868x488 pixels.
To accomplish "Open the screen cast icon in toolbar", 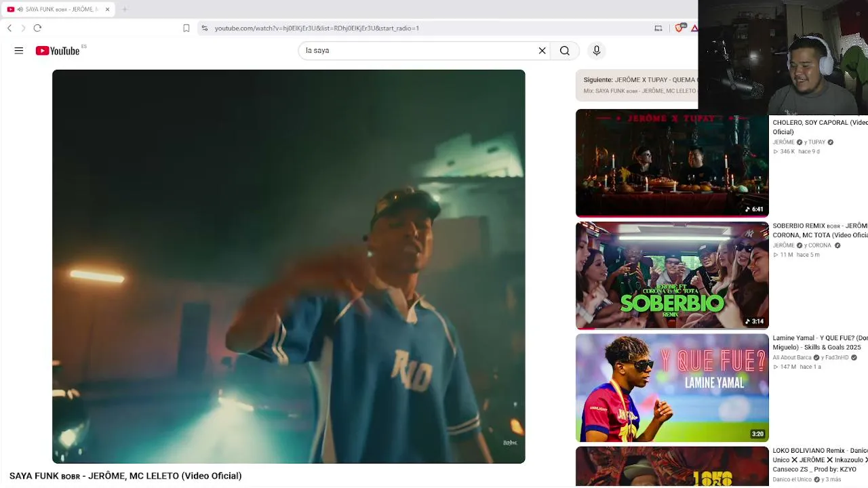I will (x=658, y=28).
